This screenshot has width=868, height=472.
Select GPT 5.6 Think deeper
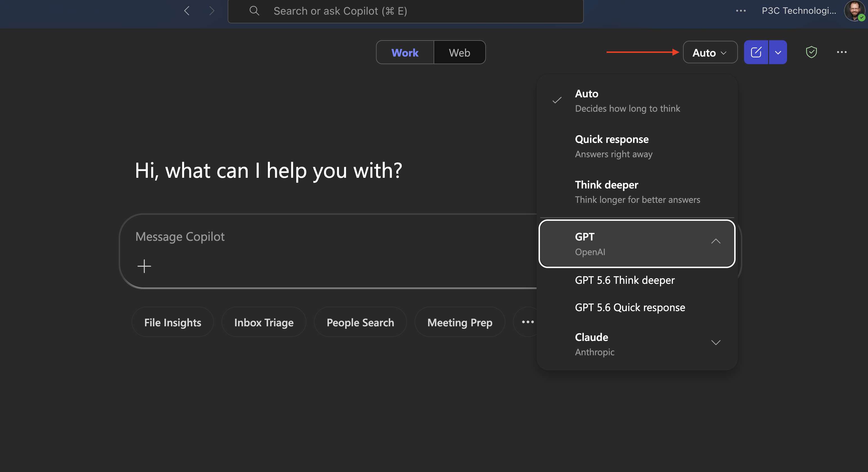[x=637, y=280]
